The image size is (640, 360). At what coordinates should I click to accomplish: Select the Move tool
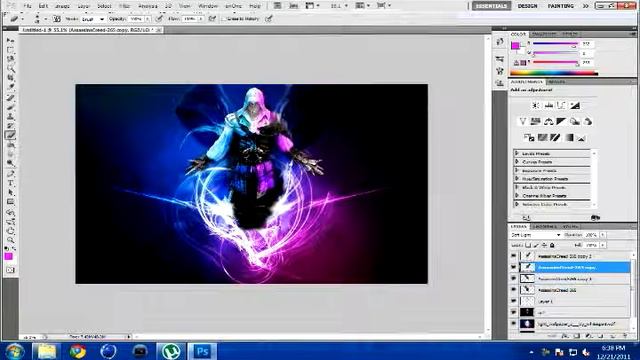(x=10, y=41)
